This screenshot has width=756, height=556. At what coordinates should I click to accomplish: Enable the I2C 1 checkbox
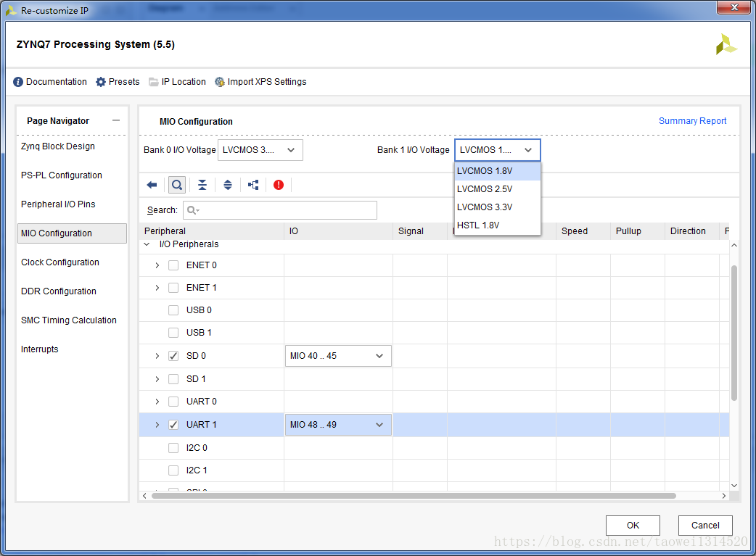[173, 470]
